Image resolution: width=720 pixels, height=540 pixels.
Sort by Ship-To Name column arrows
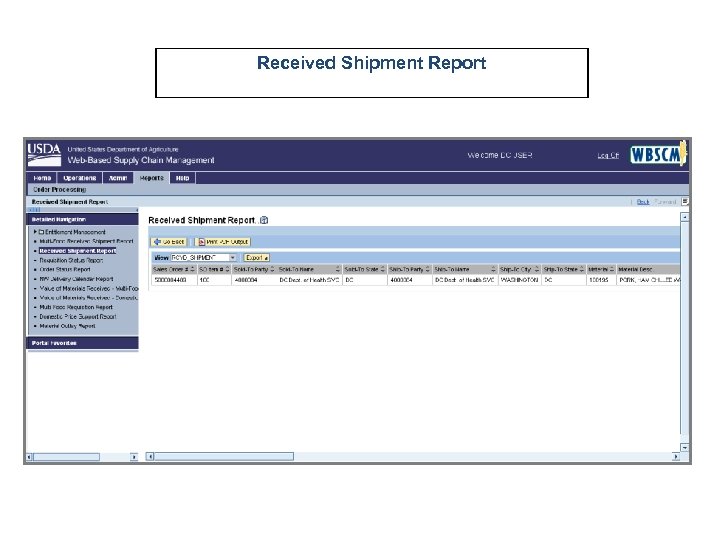point(493,269)
